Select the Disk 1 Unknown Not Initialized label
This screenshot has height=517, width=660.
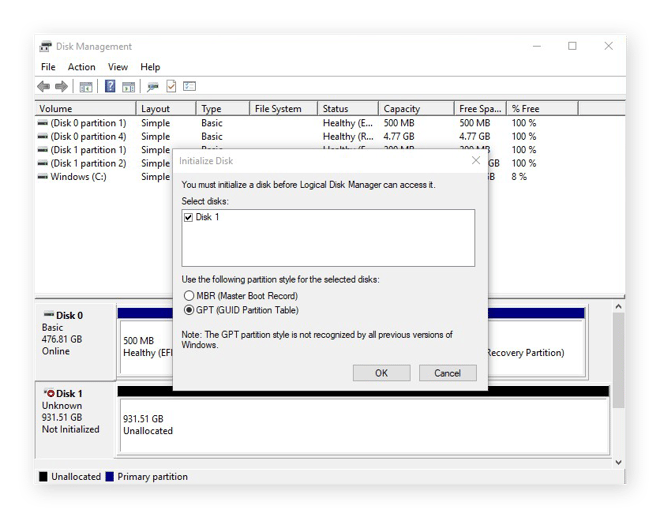pos(75,419)
